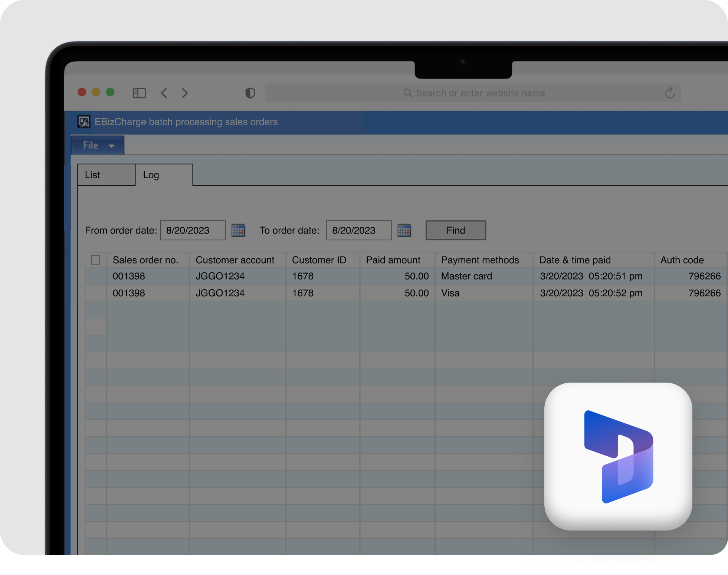728x575 pixels.
Task: Click the Paid amount column header
Action: 397,260
